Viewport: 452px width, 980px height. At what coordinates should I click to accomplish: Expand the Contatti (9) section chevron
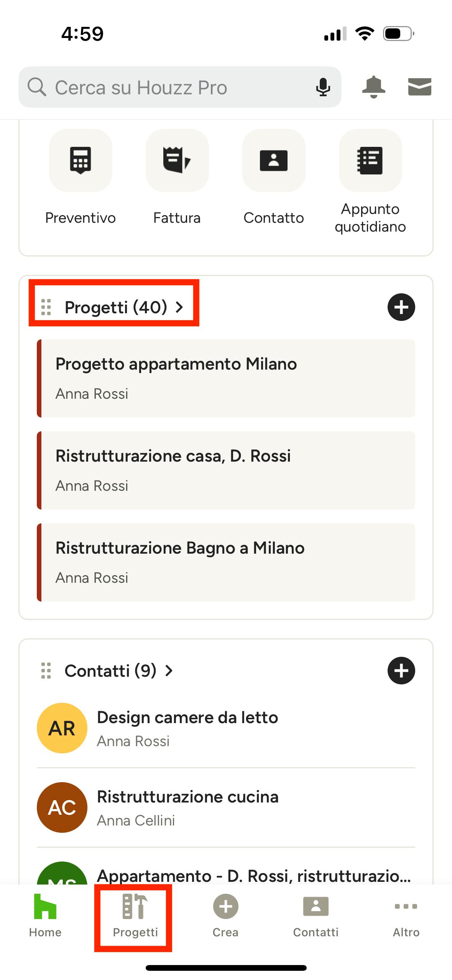[x=169, y=671]
